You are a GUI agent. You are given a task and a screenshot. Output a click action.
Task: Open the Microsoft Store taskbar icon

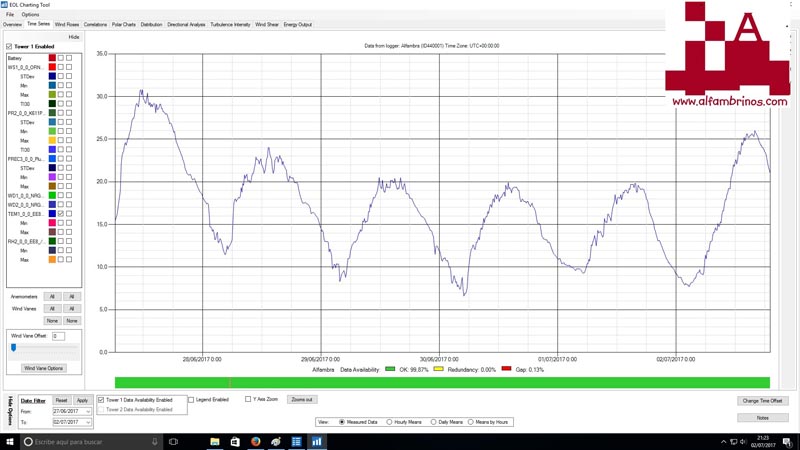point(235,442)
